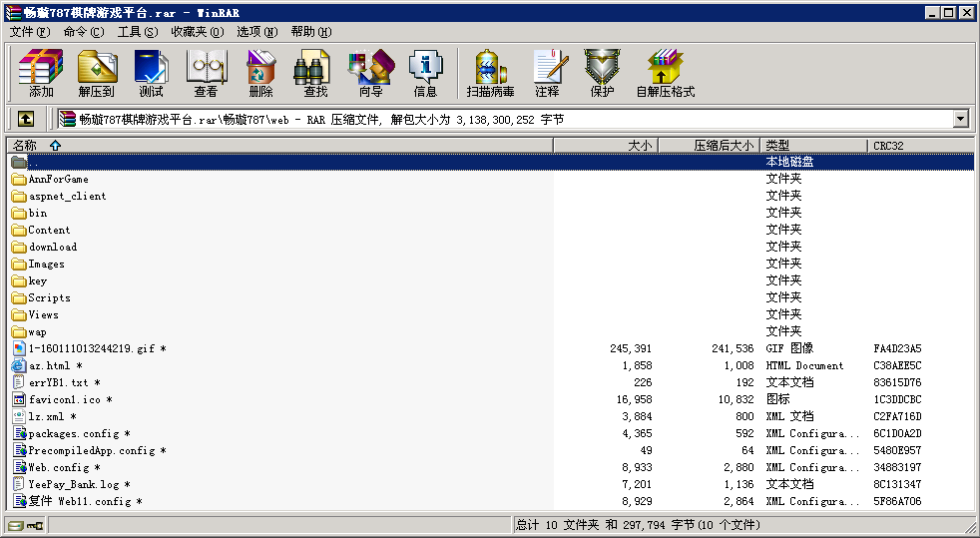Open the 文件 (File) menu
The image size is (980, 538).
click(29, 32)
